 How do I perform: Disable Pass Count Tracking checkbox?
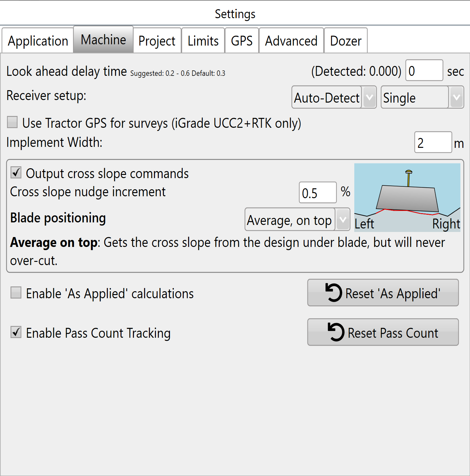16,332
